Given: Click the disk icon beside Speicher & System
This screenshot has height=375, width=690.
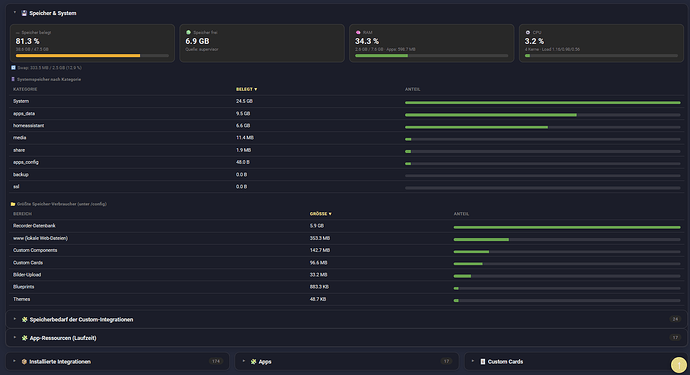Looking at the screenshot, I should 24,13.
